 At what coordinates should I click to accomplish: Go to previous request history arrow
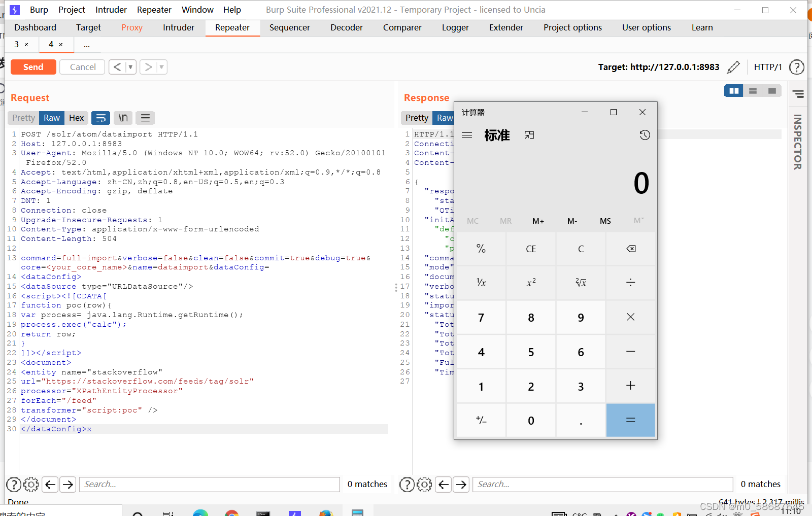tap(117, 67)
